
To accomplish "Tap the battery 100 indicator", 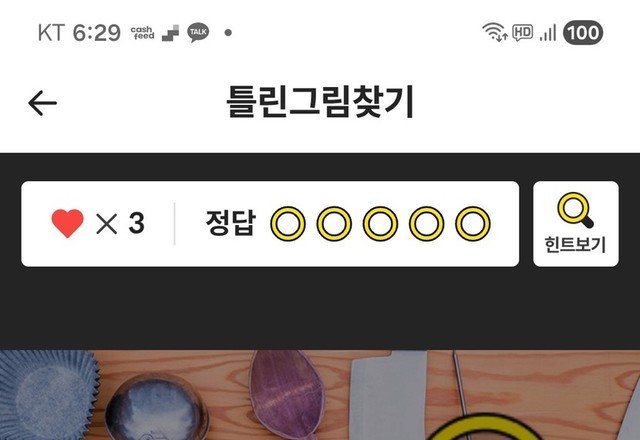I will click(x=583, y=33).
